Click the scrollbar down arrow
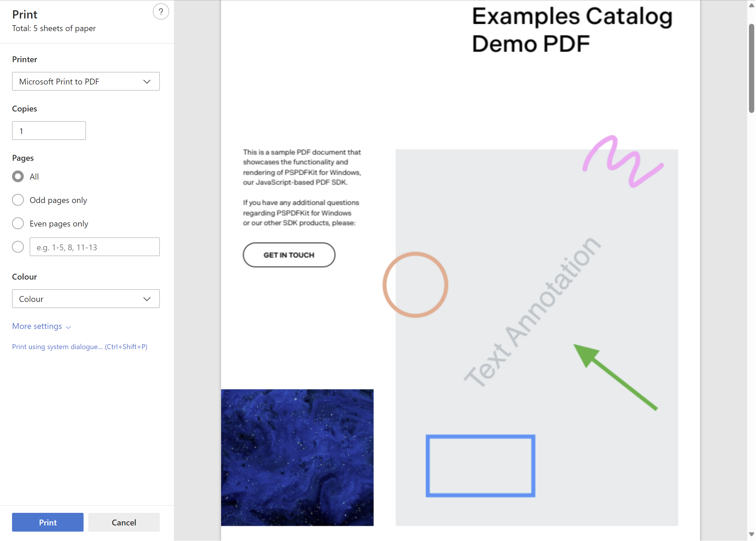 751,534
